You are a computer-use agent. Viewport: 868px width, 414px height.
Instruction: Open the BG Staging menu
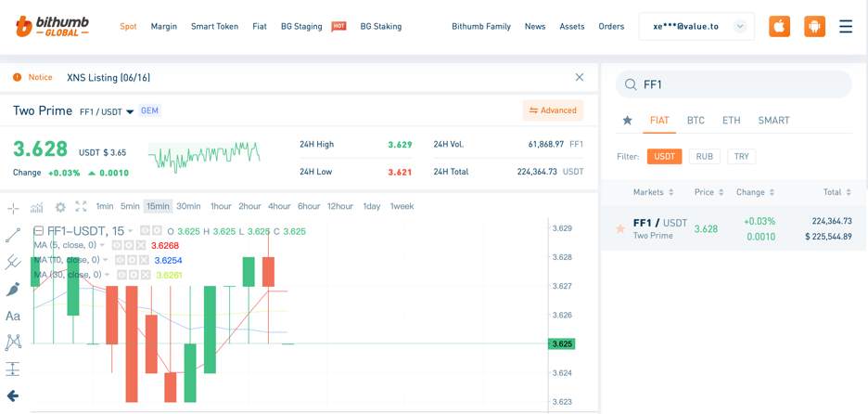pyautogui.click(x=301, y=27)
